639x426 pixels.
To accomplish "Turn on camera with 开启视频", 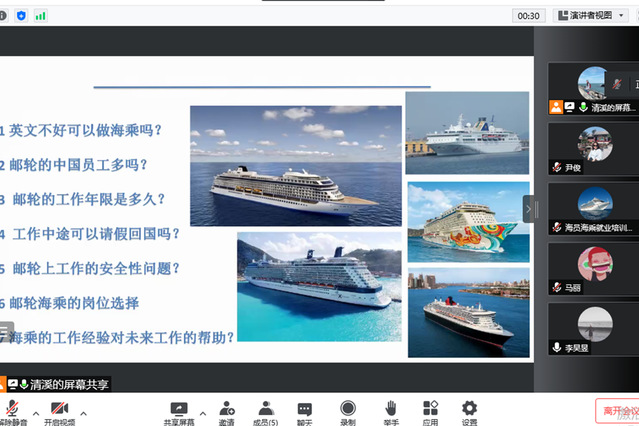I will click(58, 410).
